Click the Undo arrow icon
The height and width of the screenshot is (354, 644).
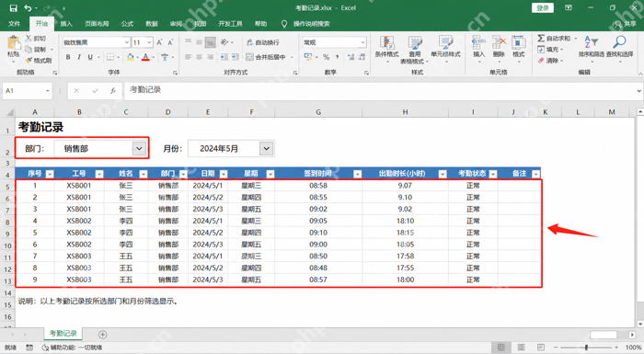point(28,8)
